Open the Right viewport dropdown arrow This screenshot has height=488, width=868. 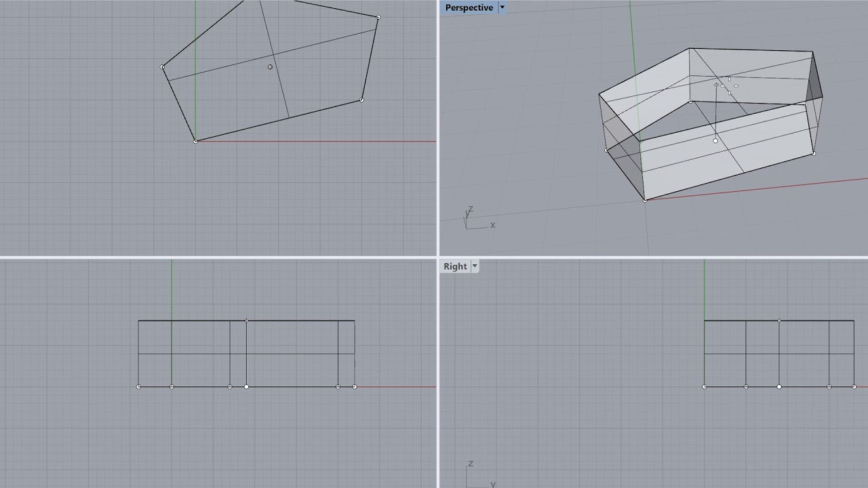[475, 266]
